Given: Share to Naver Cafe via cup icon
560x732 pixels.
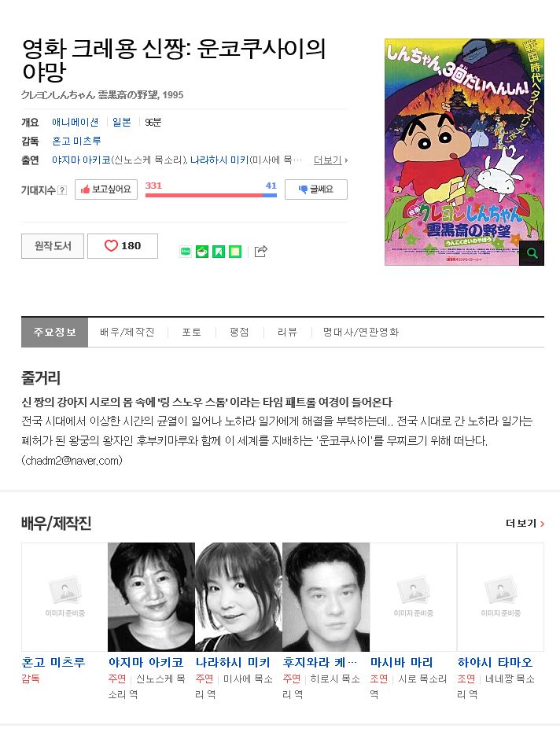Looking at the screenshot, I should 202,252.
